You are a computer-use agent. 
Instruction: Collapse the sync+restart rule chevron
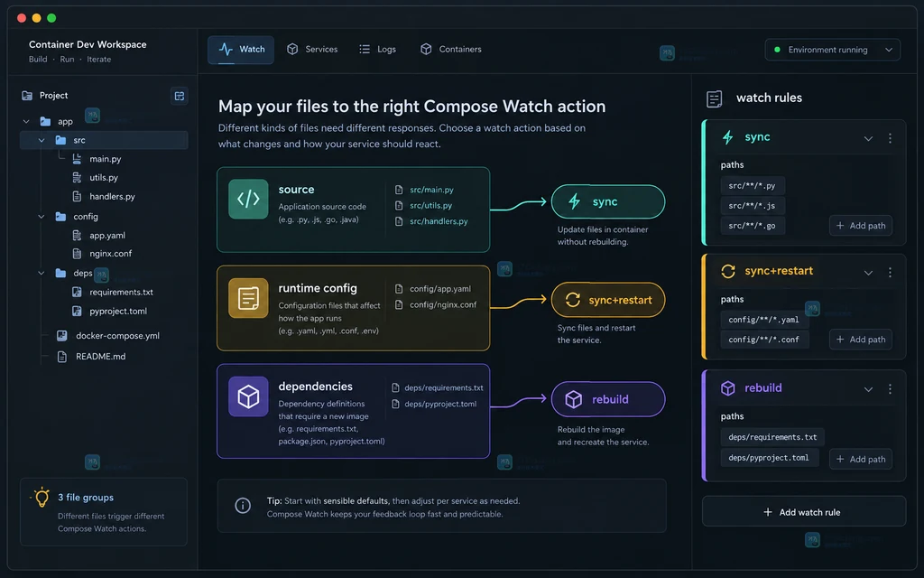pos(868,273)
